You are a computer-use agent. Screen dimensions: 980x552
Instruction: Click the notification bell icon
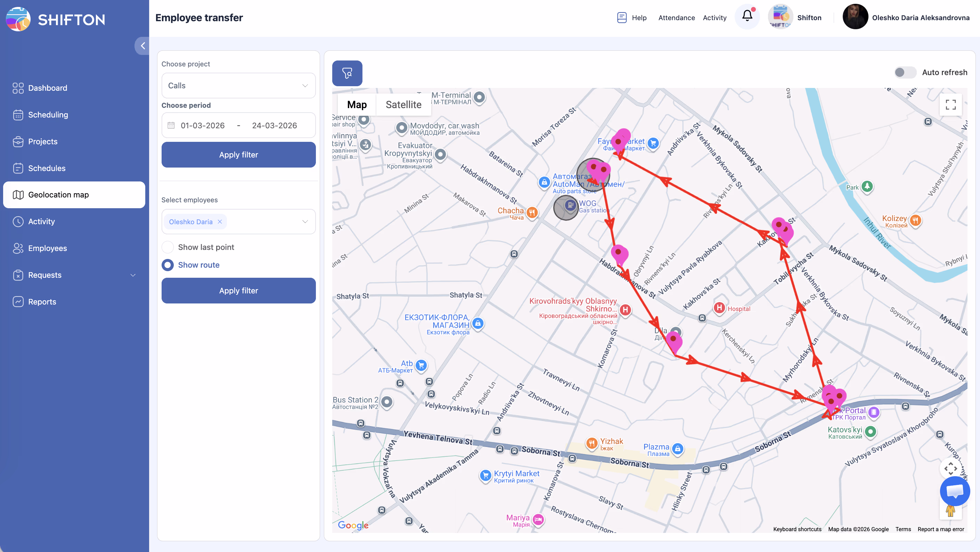click(747, 16)
